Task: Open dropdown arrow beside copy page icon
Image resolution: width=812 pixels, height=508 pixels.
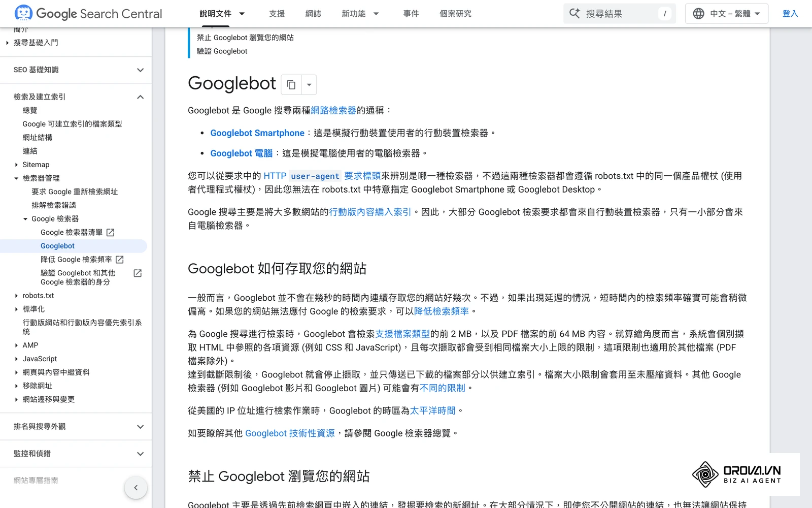Action: [x=309, y=85]
